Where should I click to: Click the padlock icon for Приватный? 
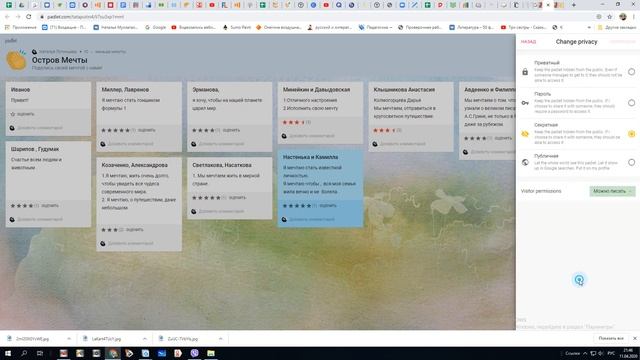click(x=525, y=72)
